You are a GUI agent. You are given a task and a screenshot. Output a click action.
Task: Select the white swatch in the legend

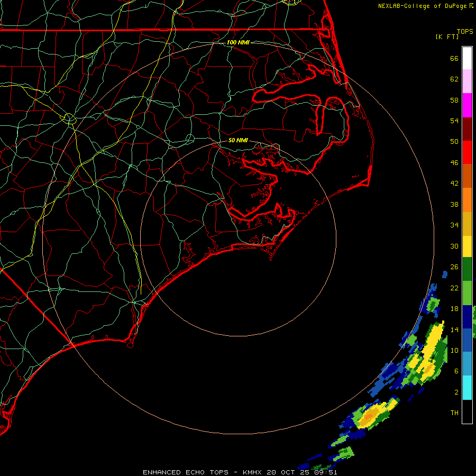(467, 58)
